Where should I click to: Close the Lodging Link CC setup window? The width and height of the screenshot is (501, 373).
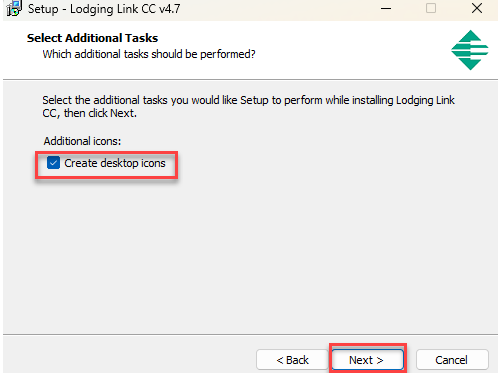477,8
